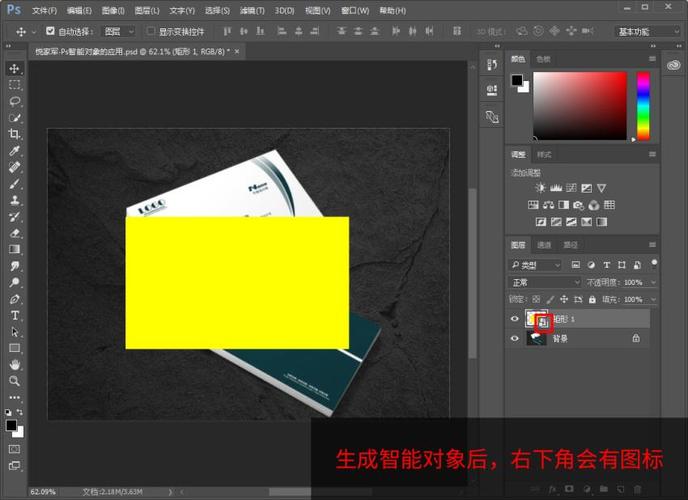The height and width of the screenshot is (500, 688).
Task: Switch to the 路径 tab
Action: point(570,245)
